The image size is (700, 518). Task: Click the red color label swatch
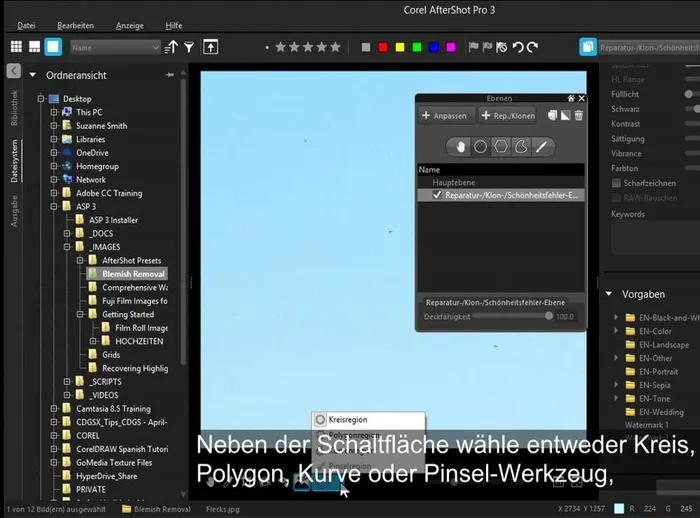382,47
